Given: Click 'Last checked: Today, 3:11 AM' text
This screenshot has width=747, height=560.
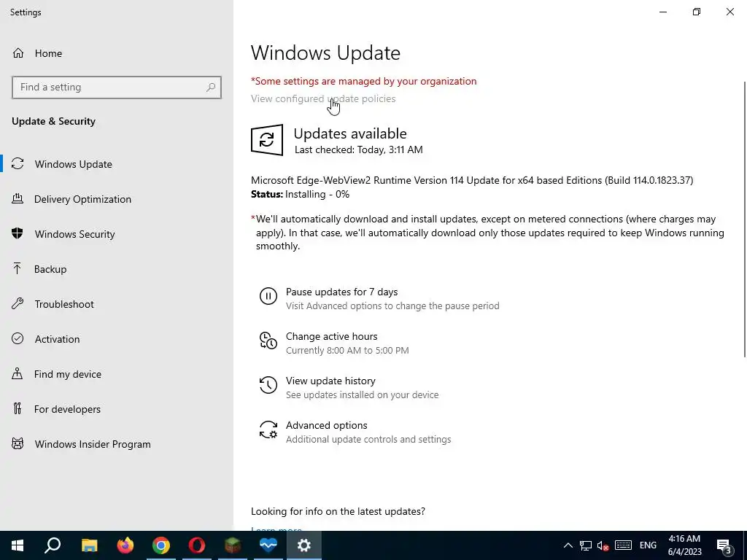Looking at the screenshot, I should point(358,149).
